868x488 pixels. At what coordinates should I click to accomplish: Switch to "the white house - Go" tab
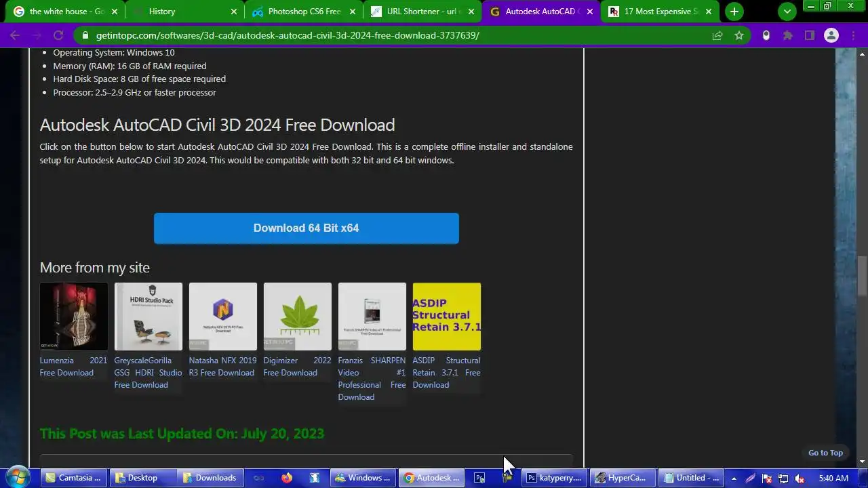pyautogui.click(x=66, y=12)
